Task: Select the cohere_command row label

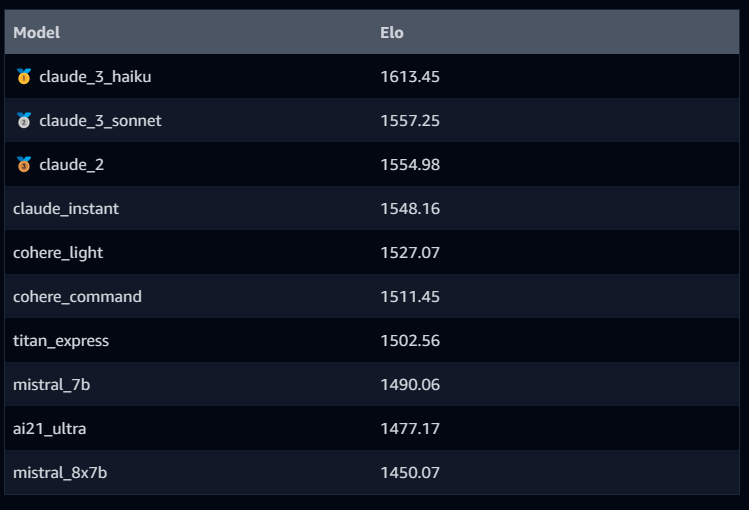Action: [x=77, y=297]
